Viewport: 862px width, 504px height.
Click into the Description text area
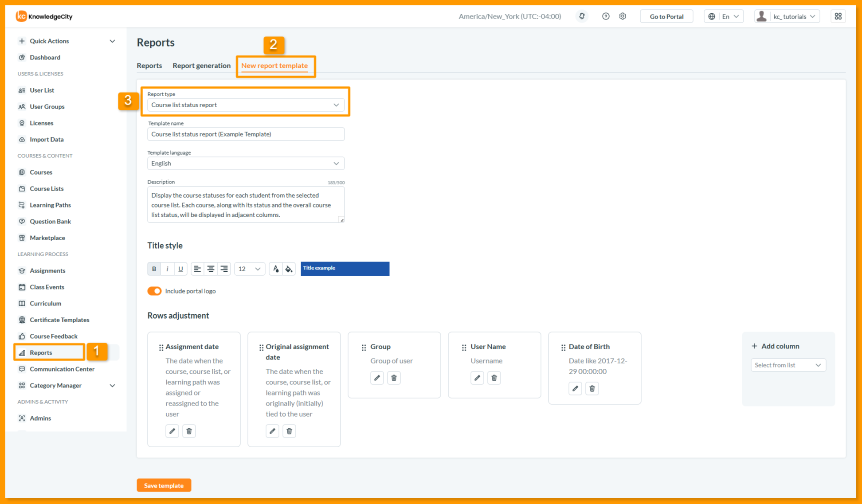click(246, 205)
